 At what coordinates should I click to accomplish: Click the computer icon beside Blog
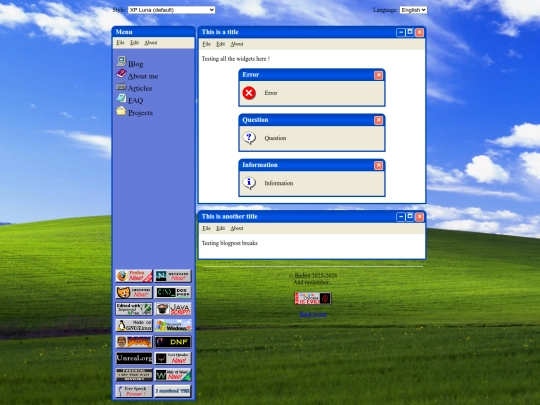(x=121, y=61)
